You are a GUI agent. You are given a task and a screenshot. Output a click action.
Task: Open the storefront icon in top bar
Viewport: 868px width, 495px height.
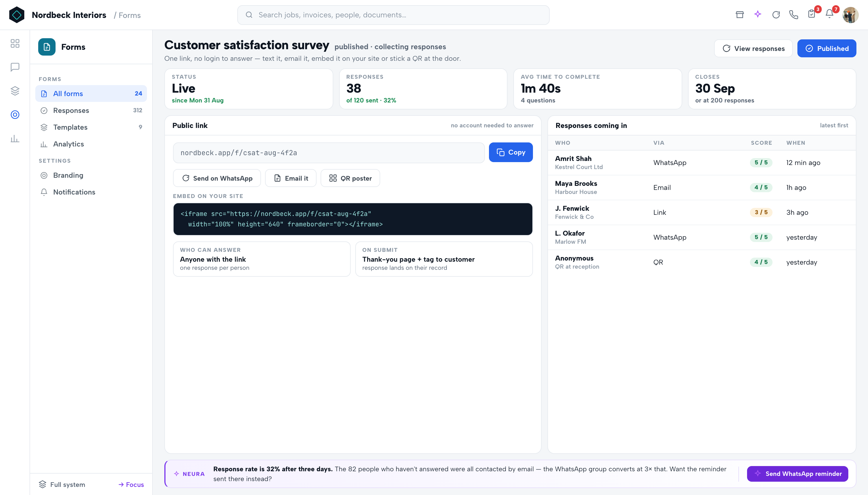click(x=740, y=15)
